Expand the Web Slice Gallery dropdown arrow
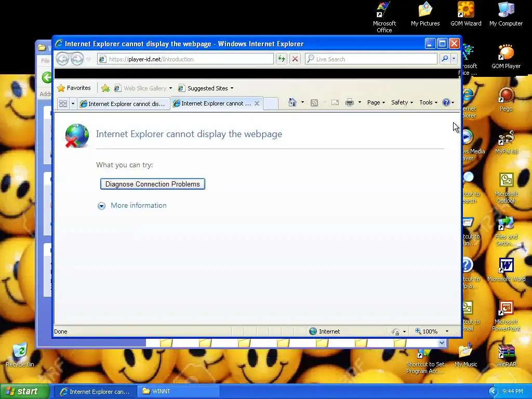Screen dimensions: 532x399 (x=170, y=88)
